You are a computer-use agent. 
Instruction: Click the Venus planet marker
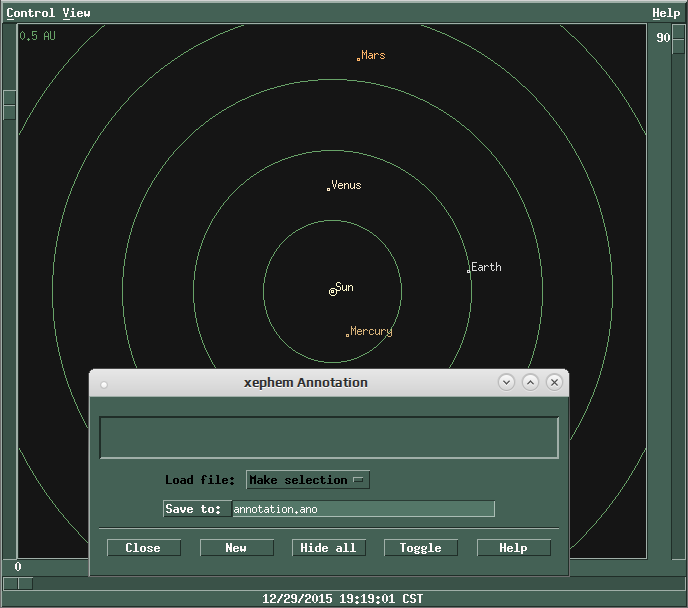pyautogui.click(x=328, y=189)
